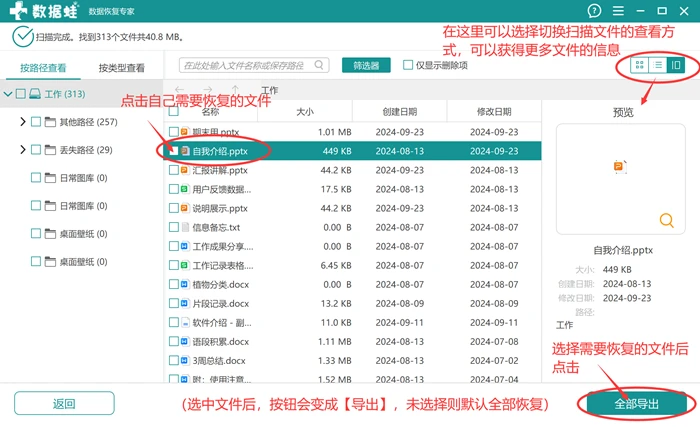Switch to thumbnail grid view icon
This screenshot has width=700, height=427.
point(639,65)
